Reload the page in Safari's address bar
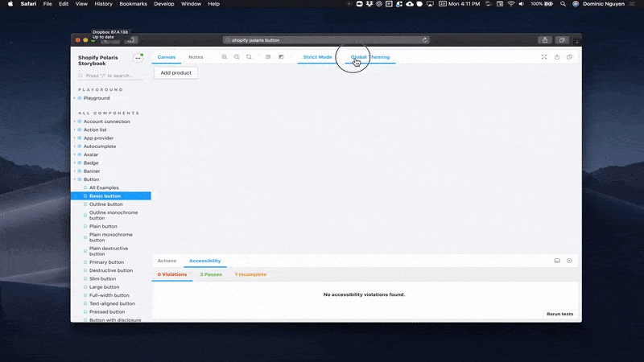Image resolution: width=644 pixels, height=362 pixels. tap(425, 39)
